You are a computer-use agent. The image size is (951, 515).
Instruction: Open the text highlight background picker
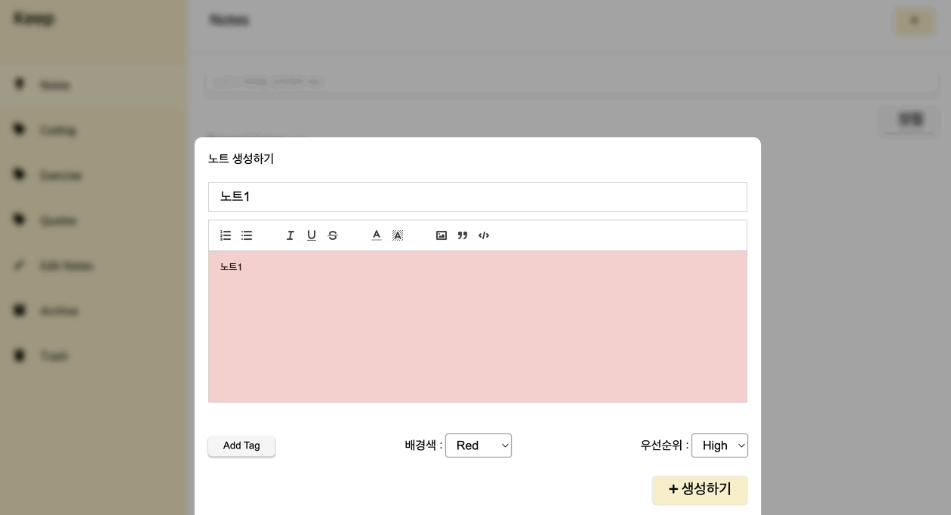[x=397, y=235]
